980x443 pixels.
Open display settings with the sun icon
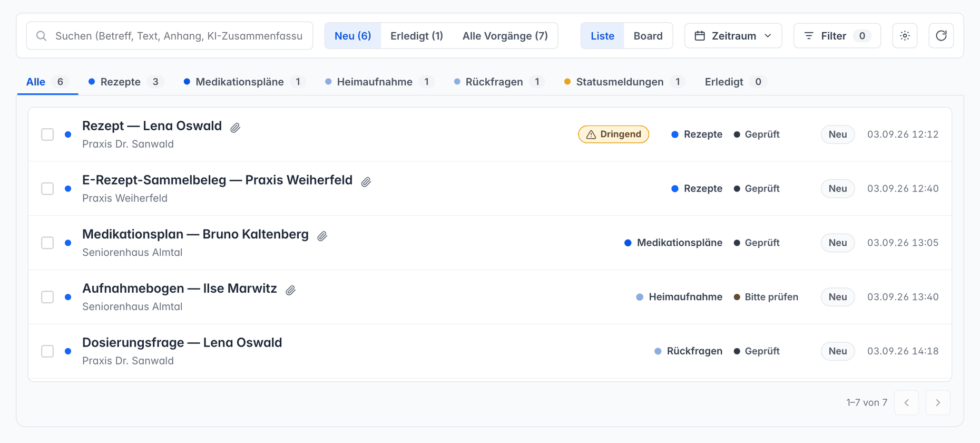tap(905, 36)
